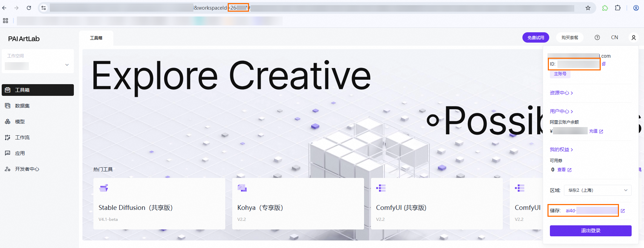Viewport: 644px width, 248px height.
Task: Click the 充值 recharge link
Action: (596, 131)
